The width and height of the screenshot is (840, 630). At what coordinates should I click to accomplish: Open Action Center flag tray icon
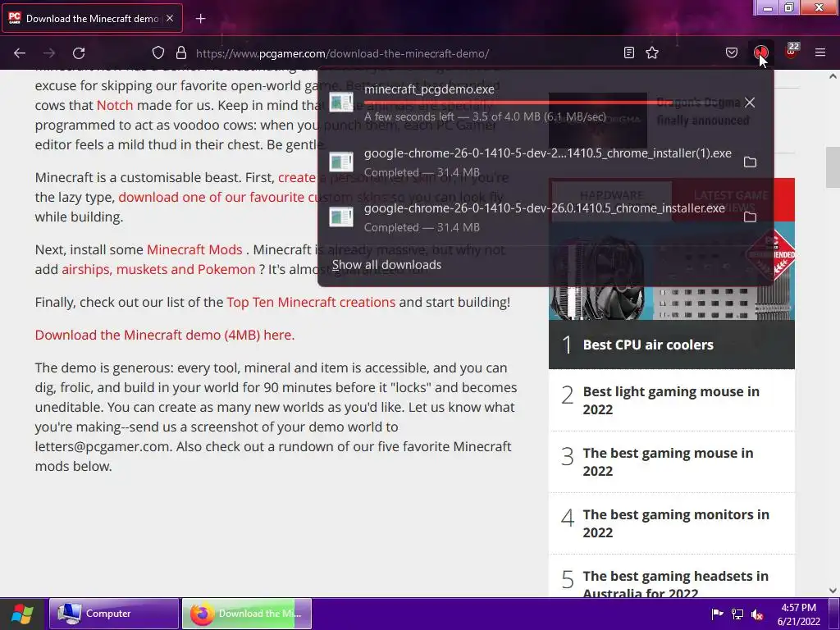(717, 614)
